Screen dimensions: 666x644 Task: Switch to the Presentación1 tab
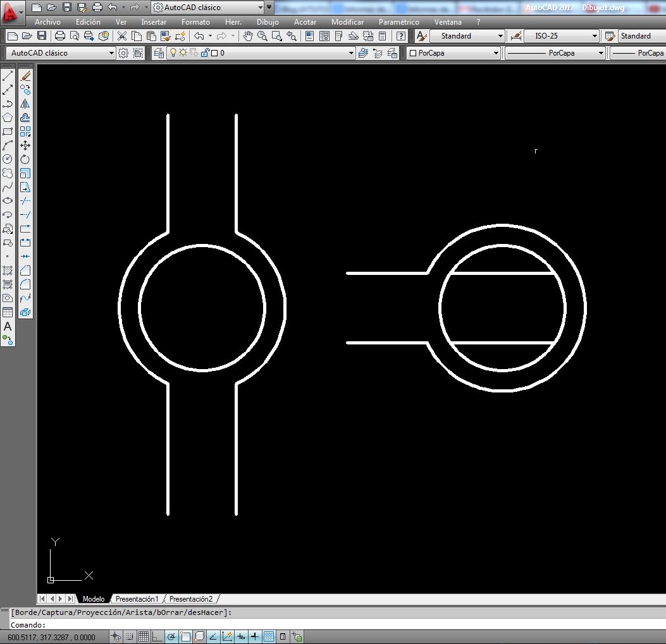click(x=137, y=598)
